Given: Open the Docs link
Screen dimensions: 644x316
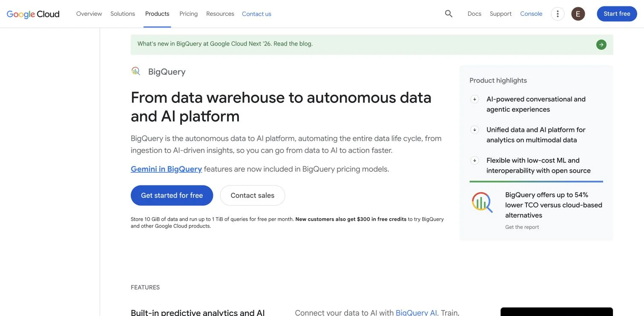Looking at the screenshot, I should click(x=474, y=14).
